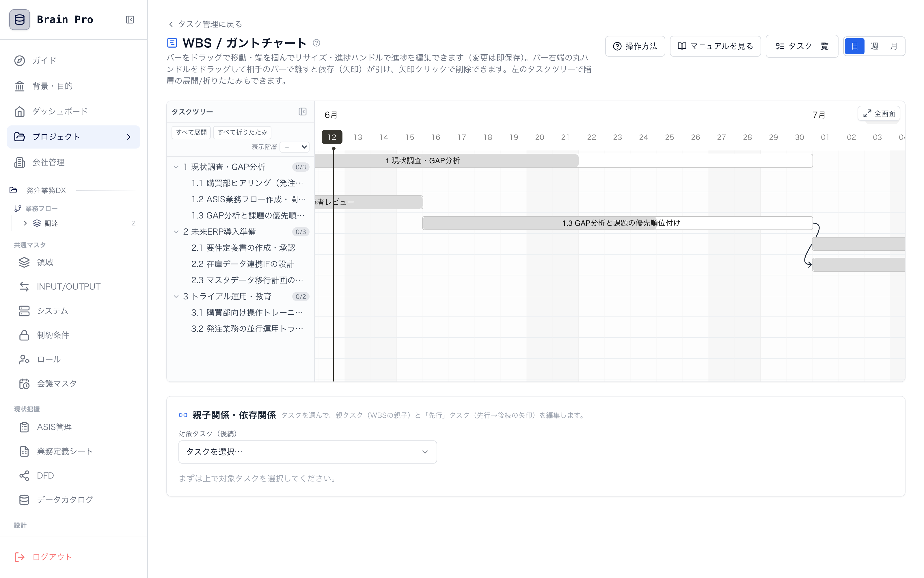Open the DFD sidebar item

click(73, 476)
